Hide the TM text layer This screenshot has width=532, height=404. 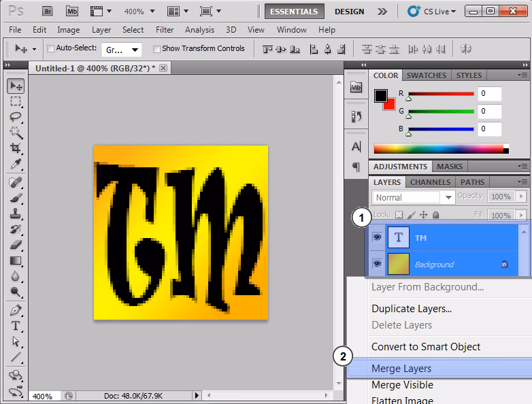377,237
